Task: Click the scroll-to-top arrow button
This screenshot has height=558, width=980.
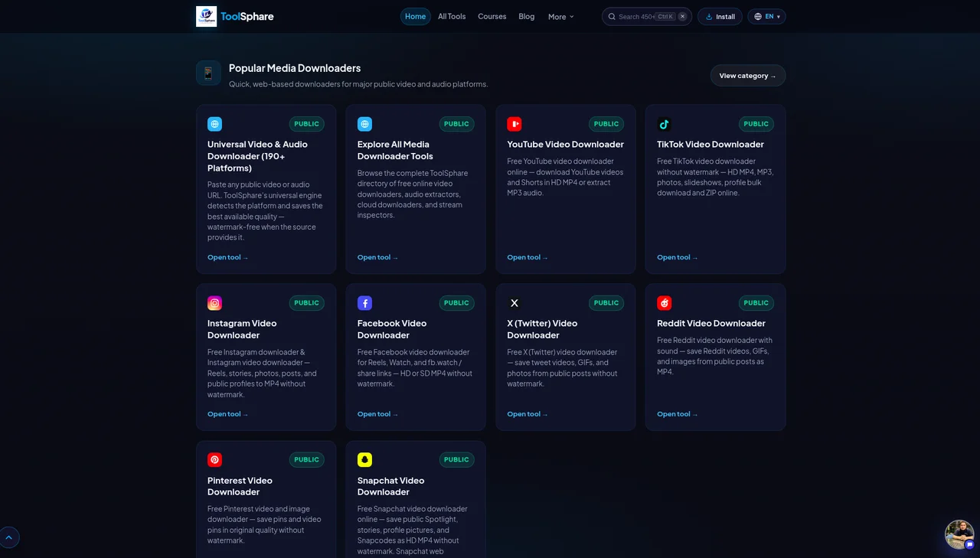Action: point(9,537)
